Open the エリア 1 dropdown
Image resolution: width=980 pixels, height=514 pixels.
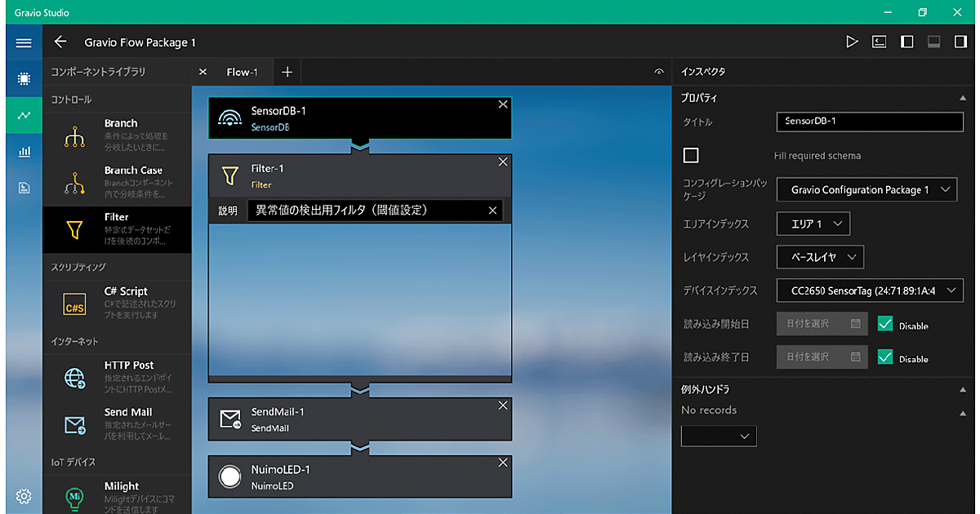[813, 224]
